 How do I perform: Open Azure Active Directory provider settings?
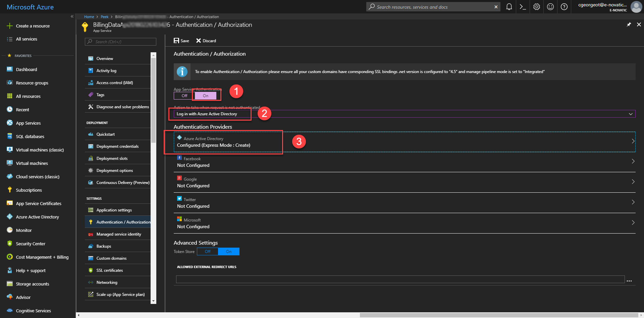405,142
